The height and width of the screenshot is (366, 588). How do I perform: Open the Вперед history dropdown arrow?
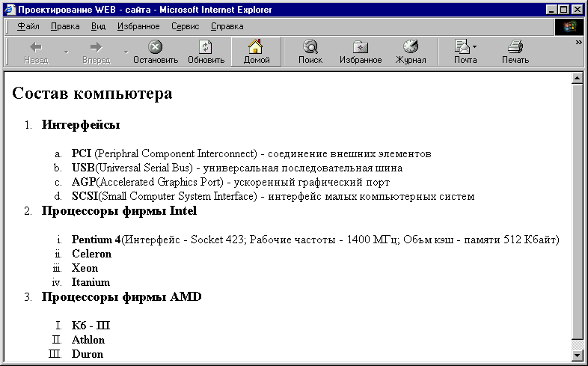[126, 52]
